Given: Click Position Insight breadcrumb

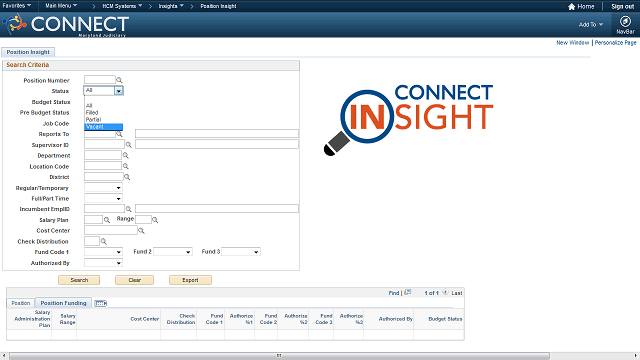Looking at the screenshot, I should click(x=218, y=6).
